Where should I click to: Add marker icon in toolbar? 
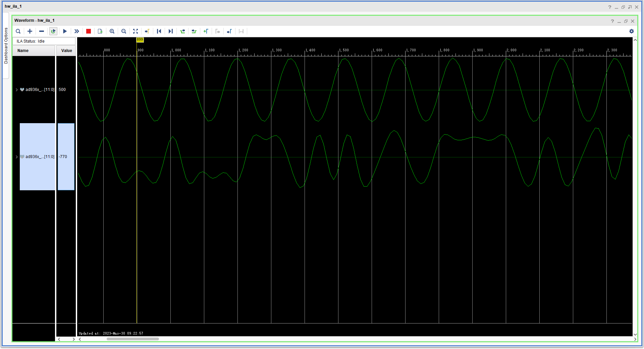point(206,31)
